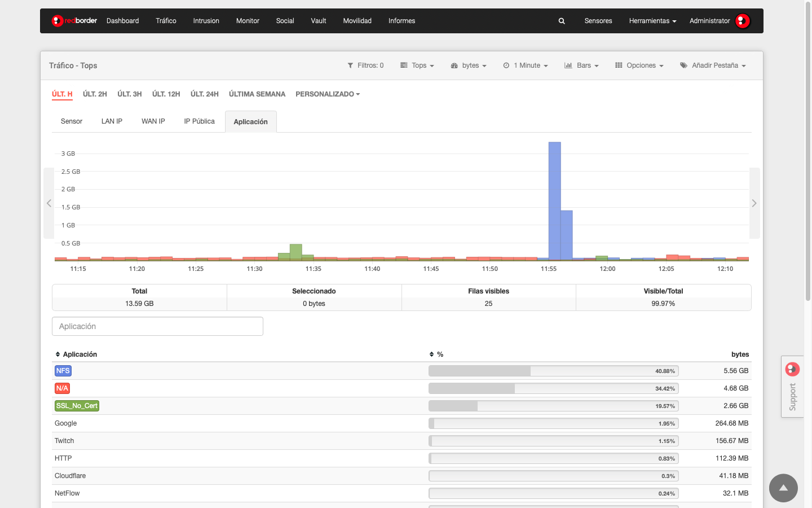Open Bars chart type dropdown

click(581, 65)
